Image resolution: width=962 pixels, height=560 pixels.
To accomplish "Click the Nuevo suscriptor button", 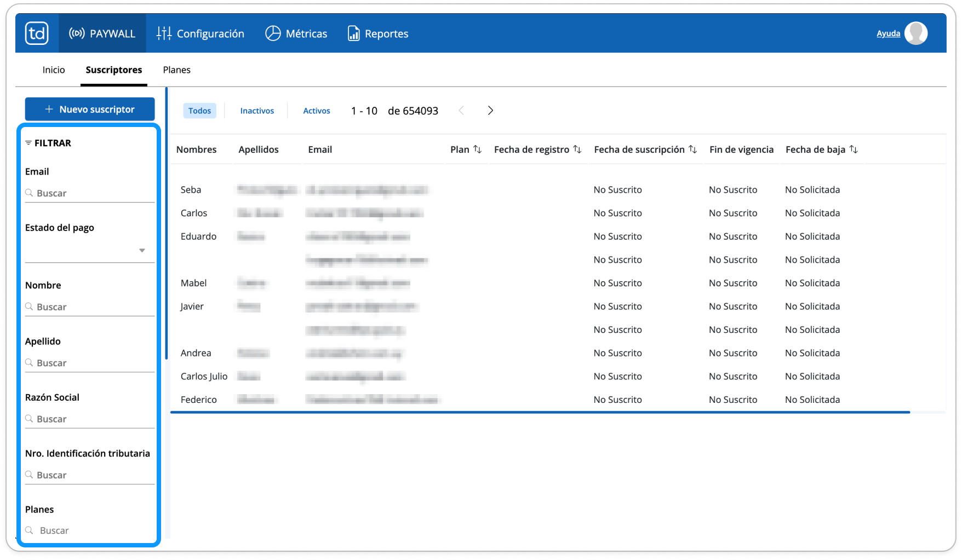I will point(90,109).
